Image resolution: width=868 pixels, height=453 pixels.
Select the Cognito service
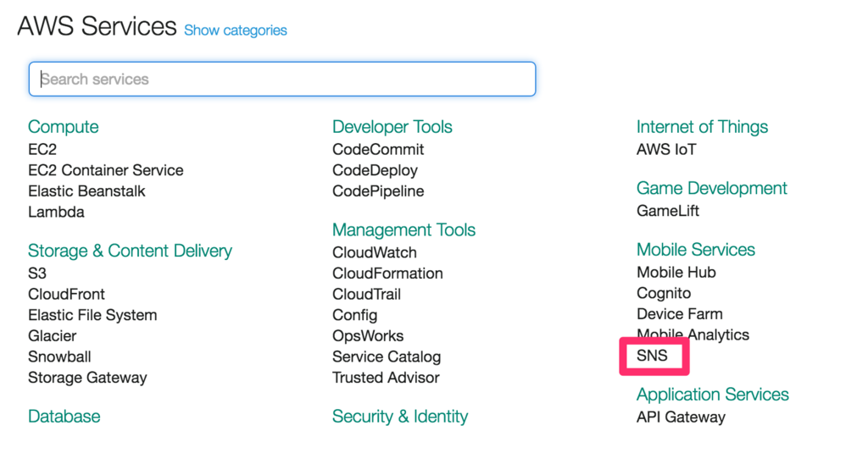point(664,293)
